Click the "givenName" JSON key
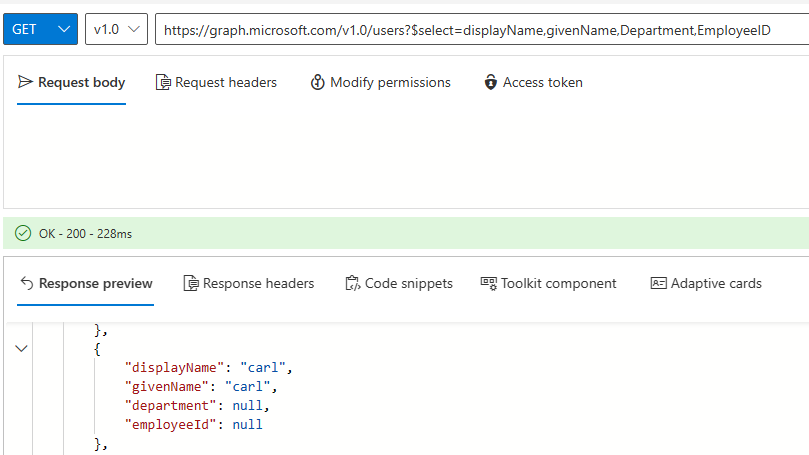The width and height of the screenshot is (809, 455). pos(167,387)
